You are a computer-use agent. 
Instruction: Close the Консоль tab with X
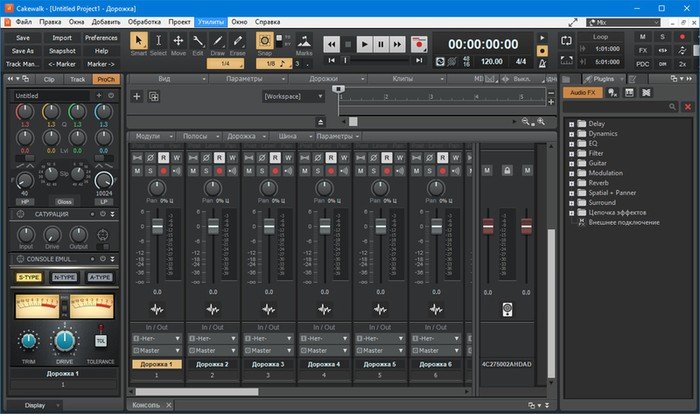click(169, 405)
